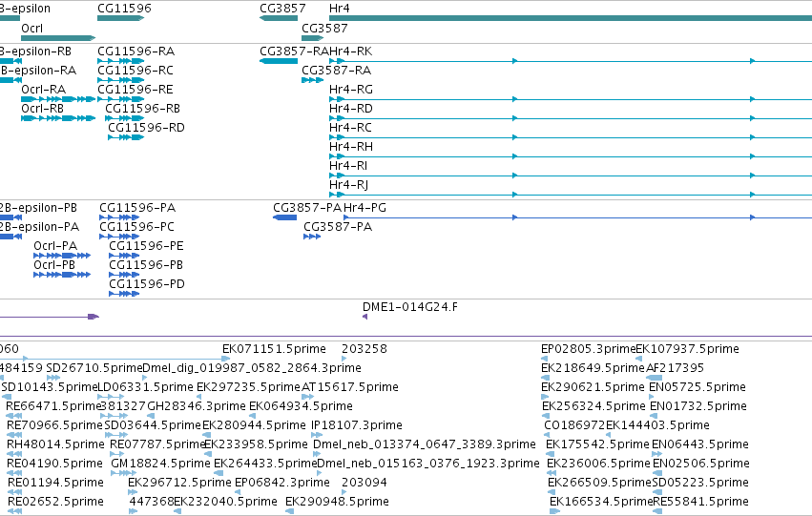Click the Hr4-PG protein label
Image resolution: width=812 pixels, height=516 pixels.
[365, 208]
